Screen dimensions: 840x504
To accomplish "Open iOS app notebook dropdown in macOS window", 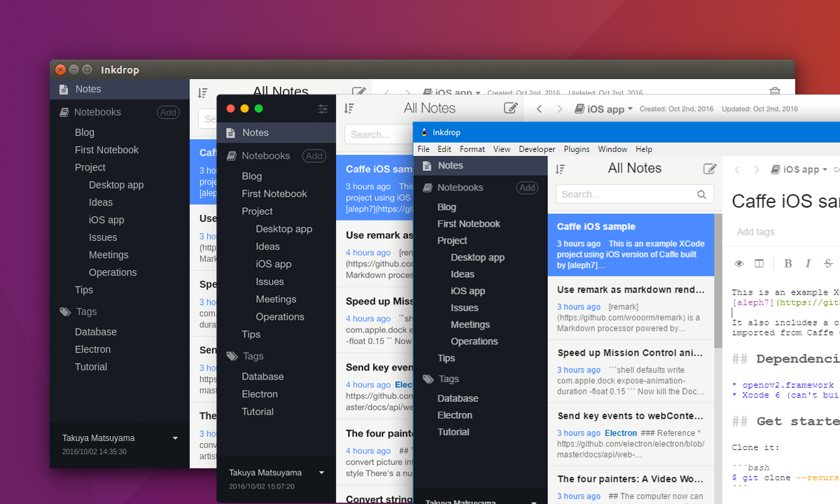I will coord(603,108).
